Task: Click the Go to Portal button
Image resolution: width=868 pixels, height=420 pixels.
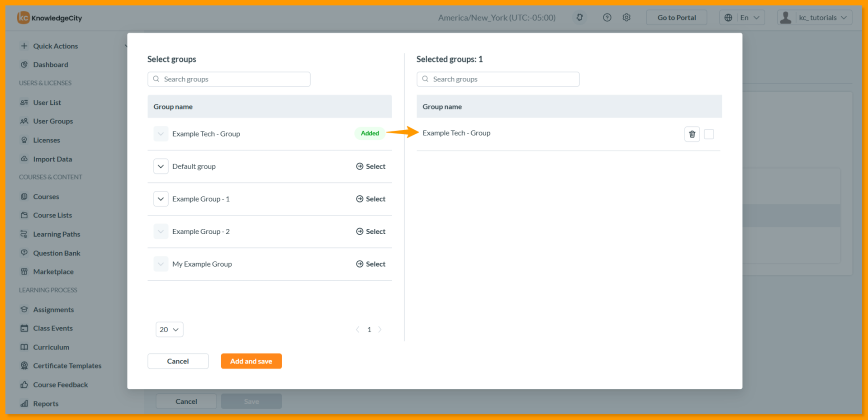Action: click(x=676, y=18)
